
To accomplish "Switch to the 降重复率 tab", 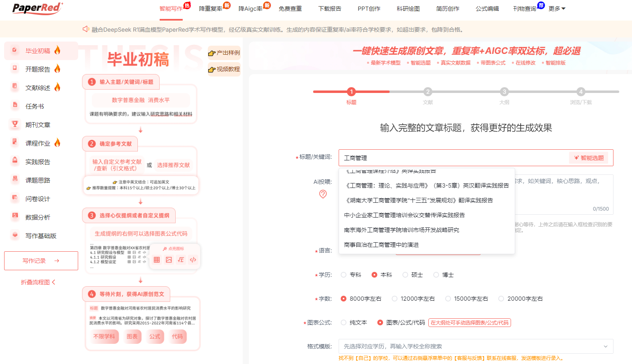I will (211, 9).
